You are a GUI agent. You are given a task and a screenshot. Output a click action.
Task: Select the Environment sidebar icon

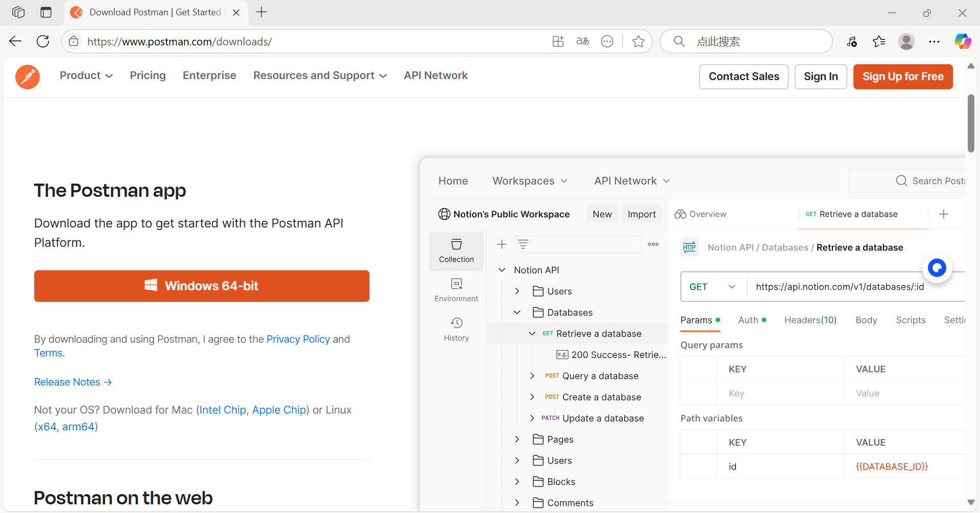pyautogui.click(x=456, y=290)
